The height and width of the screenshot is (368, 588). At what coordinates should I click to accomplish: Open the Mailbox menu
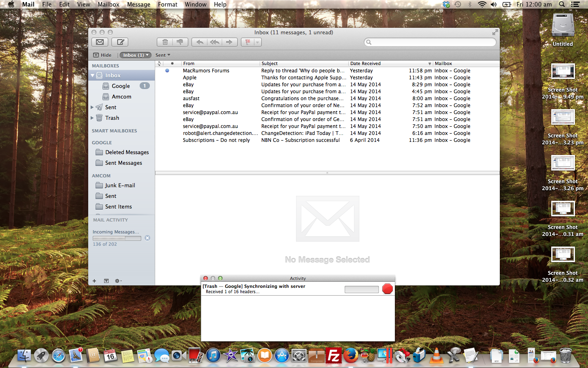pyautogui.click(x=108, y=4)
